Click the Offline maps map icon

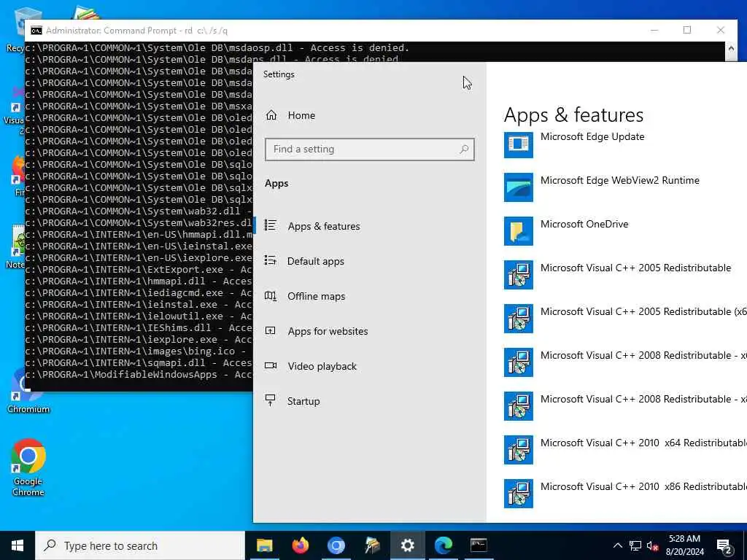pos(271,296)
